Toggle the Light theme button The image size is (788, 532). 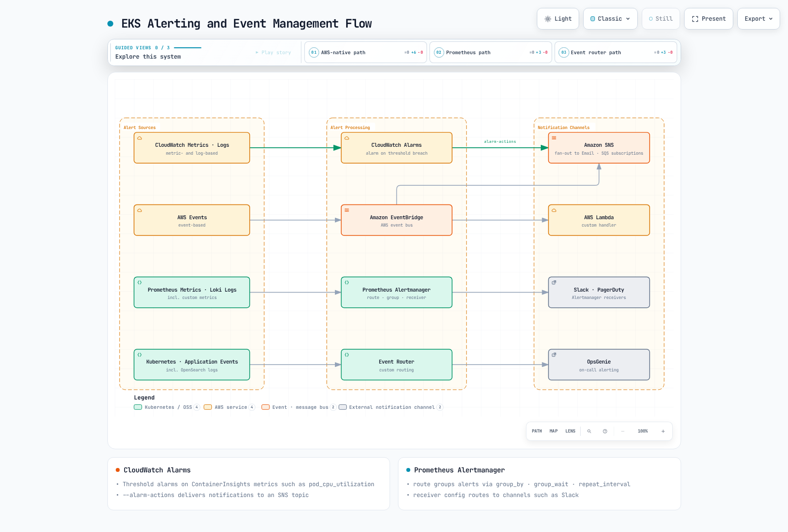558,19
